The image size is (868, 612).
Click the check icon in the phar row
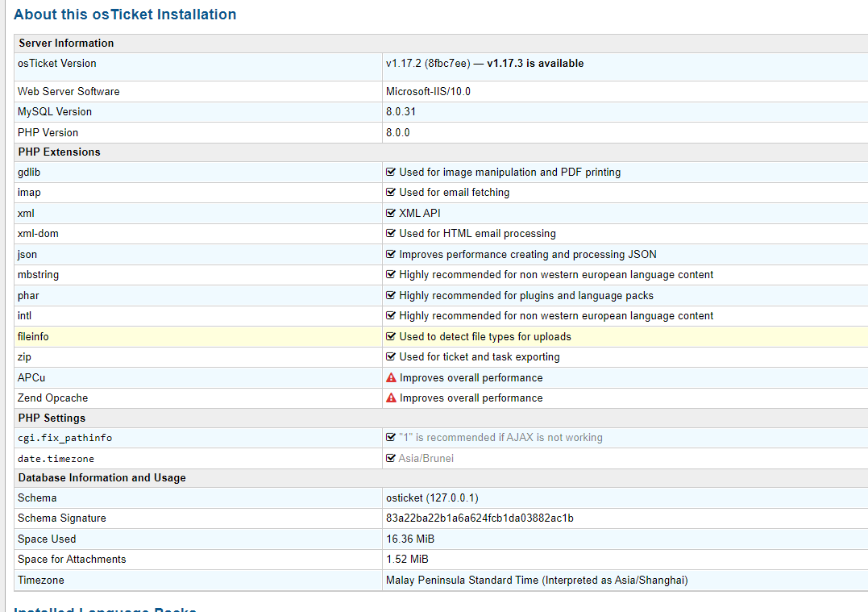pos(391,295)
